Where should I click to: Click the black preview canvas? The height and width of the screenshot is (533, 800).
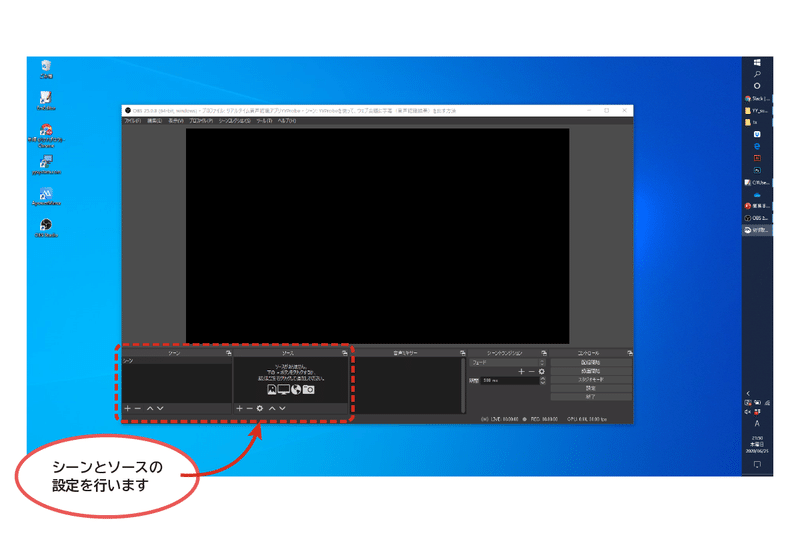(378, 236)
